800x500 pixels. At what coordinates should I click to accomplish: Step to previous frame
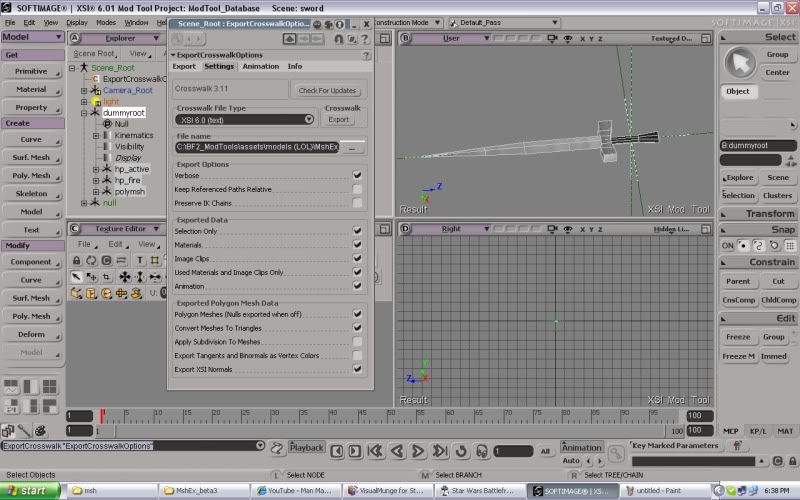pyautogui.click(x=337, y=451)
